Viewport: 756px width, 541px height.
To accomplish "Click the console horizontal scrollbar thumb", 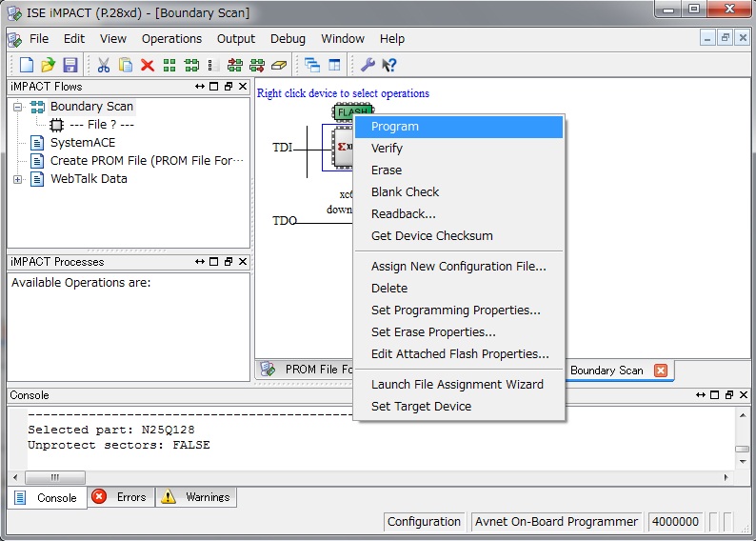I will coord(55,477).
